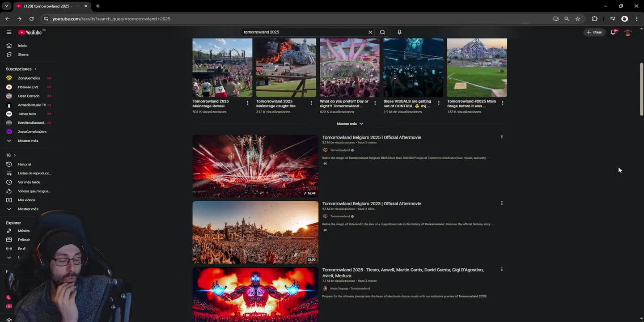Screen dimensions: 644x322
Task: Open Música under Explorar
Action: click(x=24, y=231)
